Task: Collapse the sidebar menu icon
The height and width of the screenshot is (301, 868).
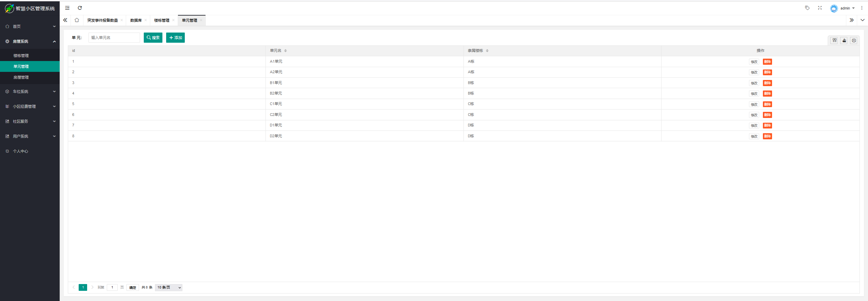Action: click(x=67, y=8)
